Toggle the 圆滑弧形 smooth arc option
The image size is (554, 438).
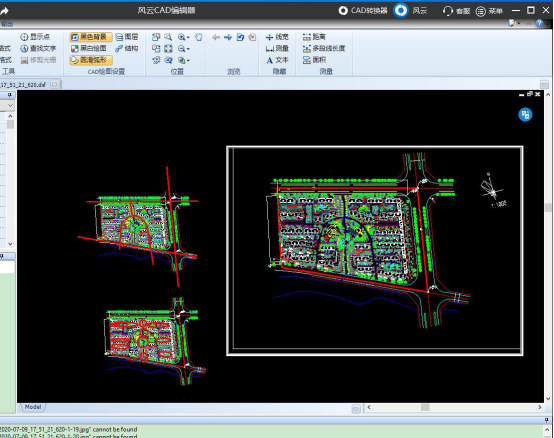click(91, 60)
